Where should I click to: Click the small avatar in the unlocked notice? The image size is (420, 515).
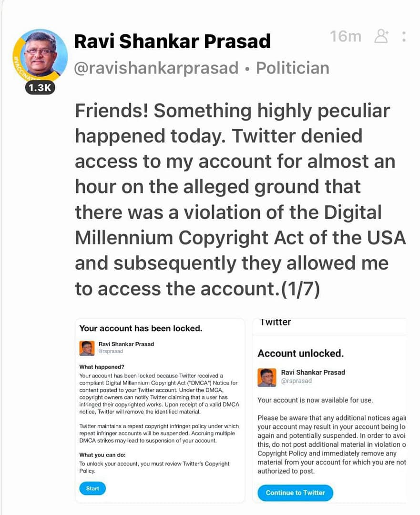pos(267,377)
